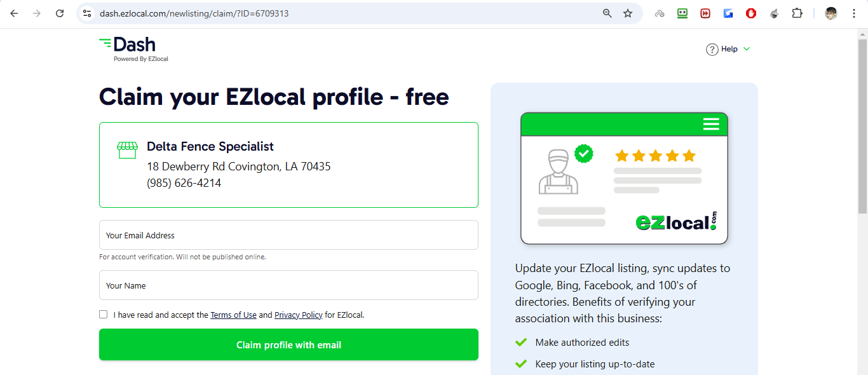This screenshot has width=868, height=375.
Task: Open the Privacy Policy link
Action: [298, 315]
